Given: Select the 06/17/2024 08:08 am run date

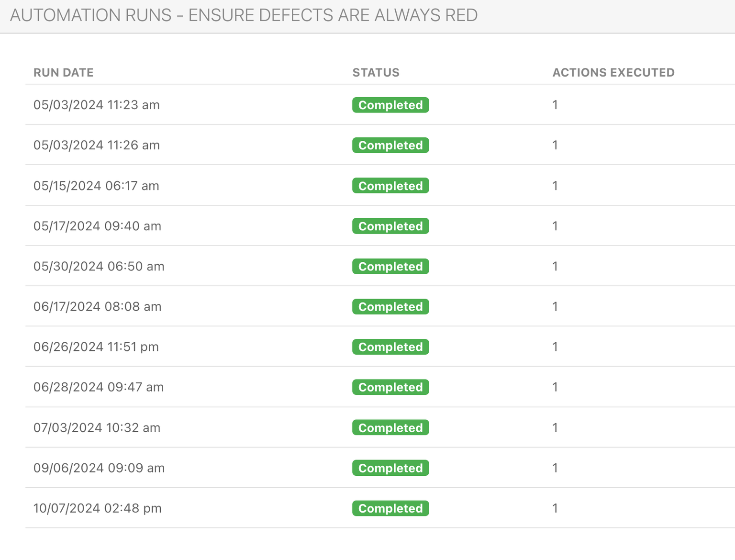Looking at the screenshot, I should (x=97, y=306).
